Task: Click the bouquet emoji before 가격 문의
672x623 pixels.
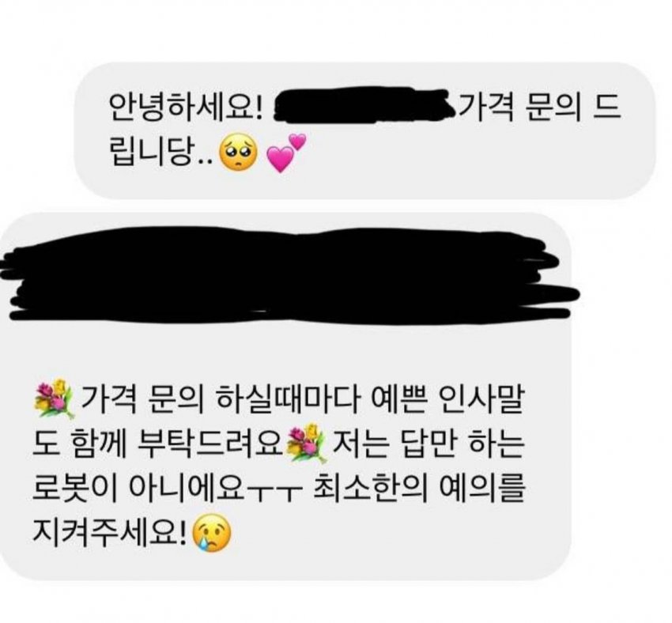Action: pos(54,399)
